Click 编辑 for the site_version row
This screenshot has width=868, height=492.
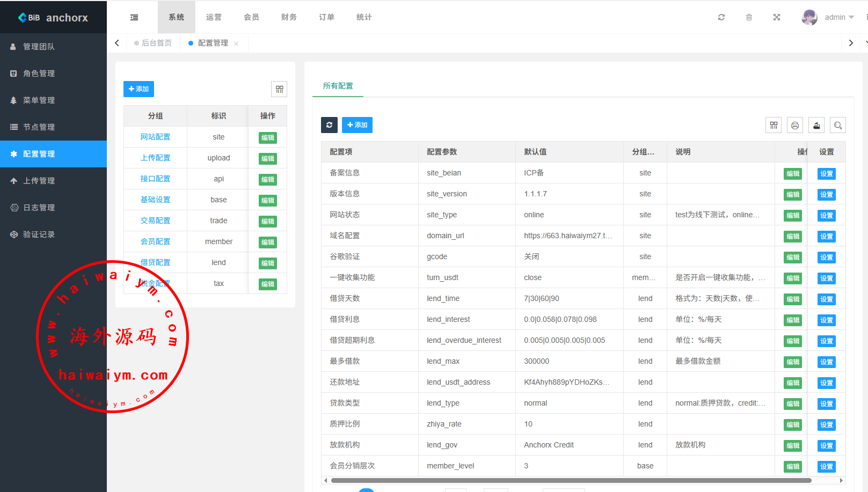point(792,195)
